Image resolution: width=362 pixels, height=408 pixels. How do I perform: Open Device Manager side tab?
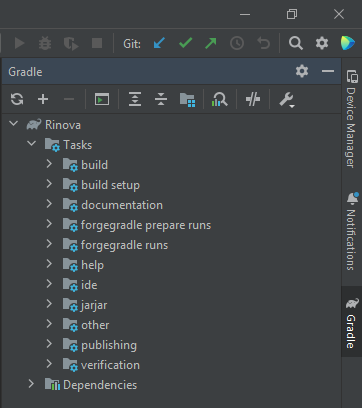click(351, 118)
